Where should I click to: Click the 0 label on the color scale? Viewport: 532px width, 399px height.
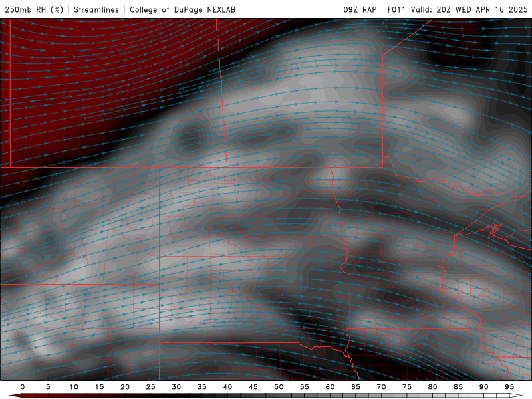(x=23, y=387)
